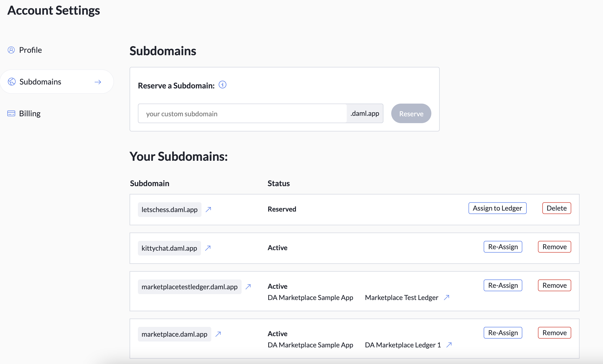
Task: Open marketplace.daml.app via its arrow icon
Action: coord(218,334)
